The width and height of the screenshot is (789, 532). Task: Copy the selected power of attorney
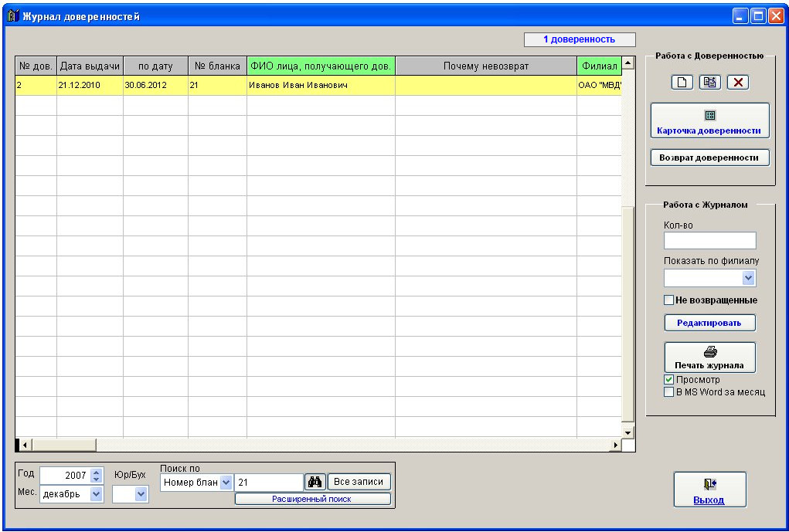coord(710,83)
